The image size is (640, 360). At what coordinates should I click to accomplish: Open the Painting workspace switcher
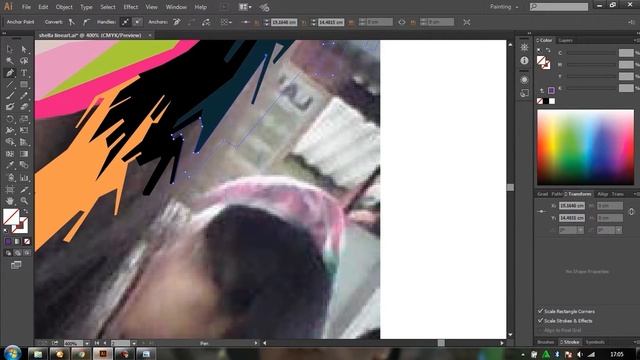click(x=504, y=7)
